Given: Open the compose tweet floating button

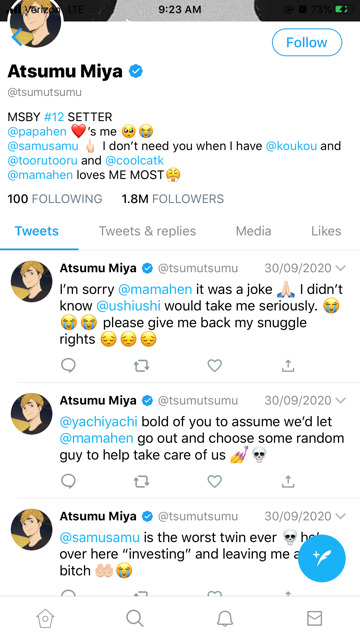Looking at the screenshot, I should click(x=322, y=559).
